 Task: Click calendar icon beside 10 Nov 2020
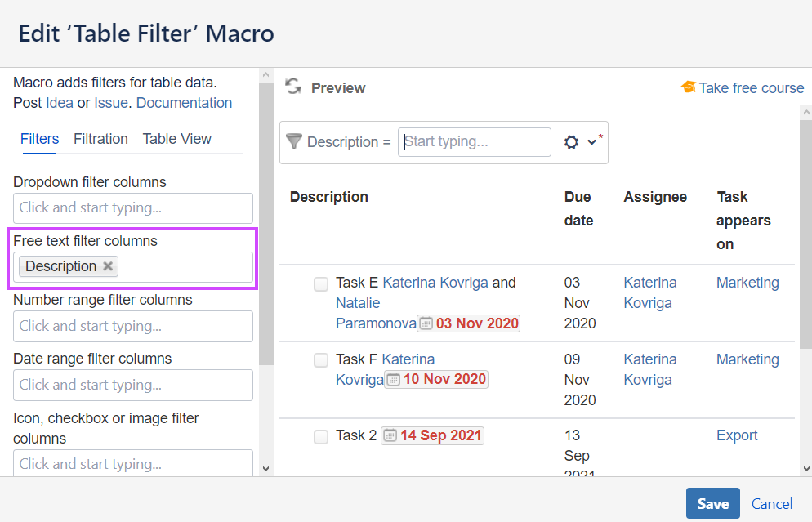pos(394,379)
